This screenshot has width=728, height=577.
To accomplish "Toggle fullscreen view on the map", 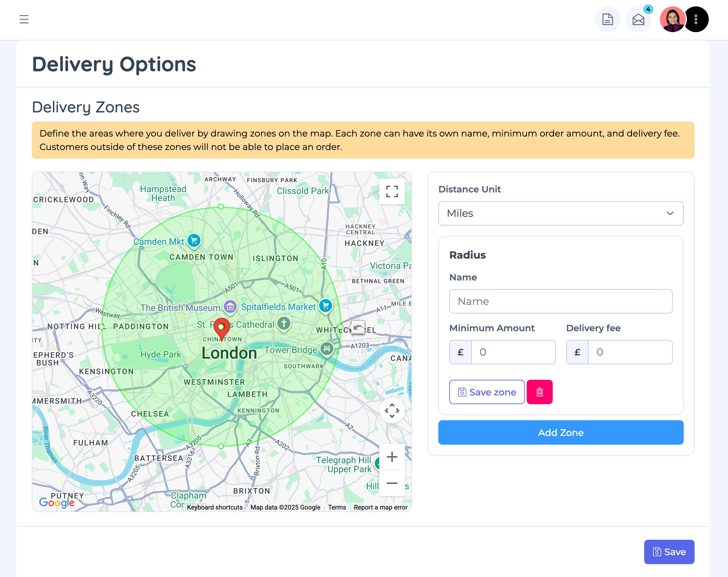I will pyautogui.click(x=392, y=191).
